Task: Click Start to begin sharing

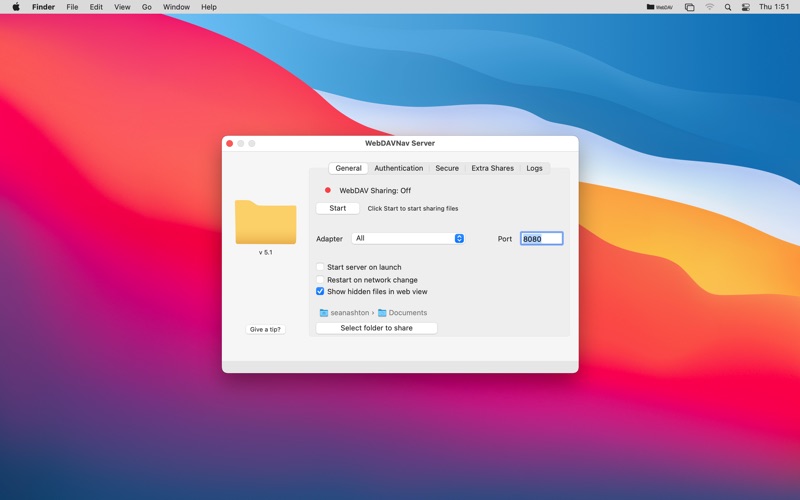Action: pos(338,208)
